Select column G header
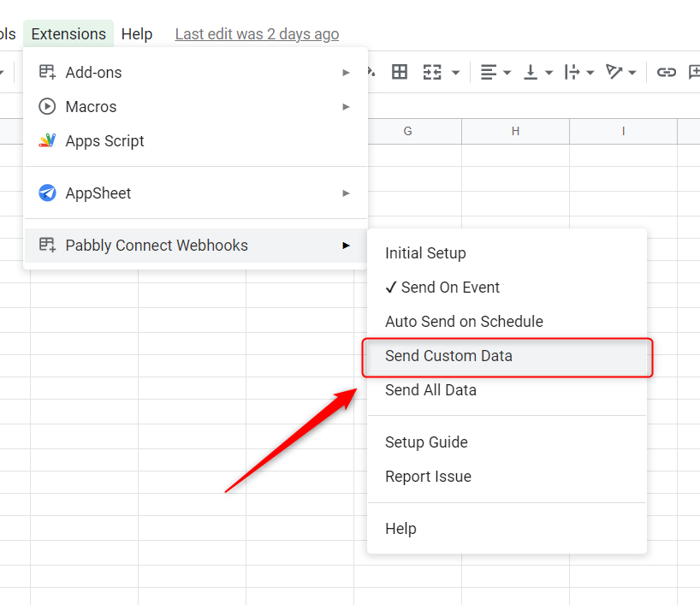The width and height of the screenshot is (700, 605). [407, 131]
